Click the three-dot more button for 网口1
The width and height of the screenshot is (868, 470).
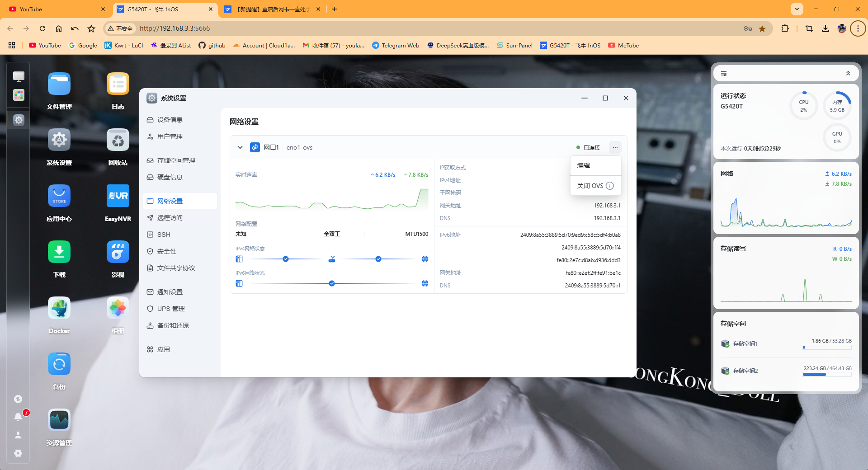615,147
